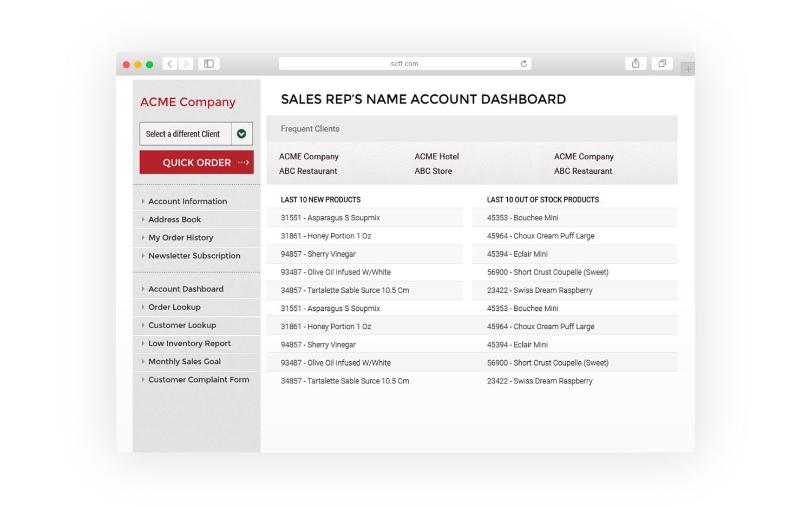812x508 pixels.
Task: Add a new tab with the plus button
Action: click(x=688, y=69)
